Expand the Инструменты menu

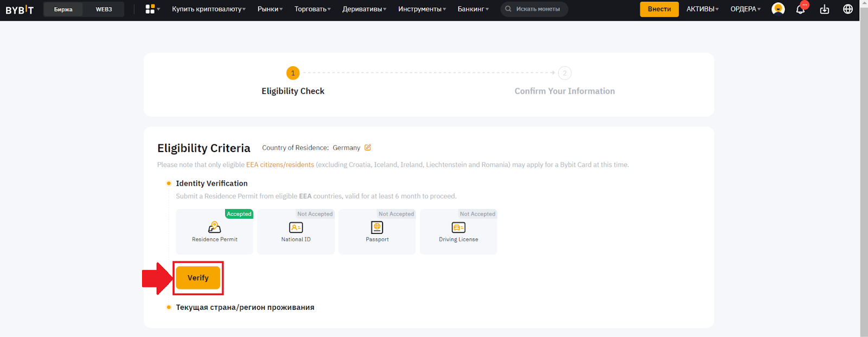click(x=422, y=9)
